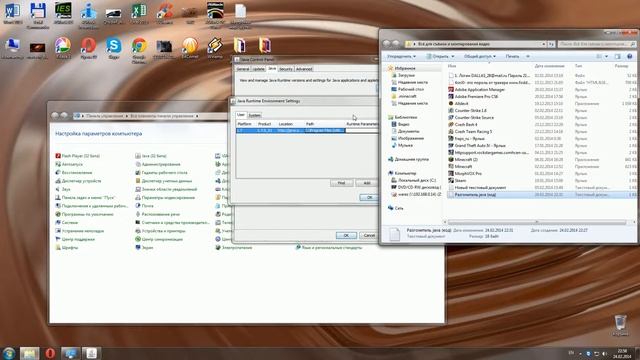Image resolution: width=640 pixels, height=360 pixels.
Task: Open Java (32 бита) Control Panel item
Action: (x=151, y=156)
